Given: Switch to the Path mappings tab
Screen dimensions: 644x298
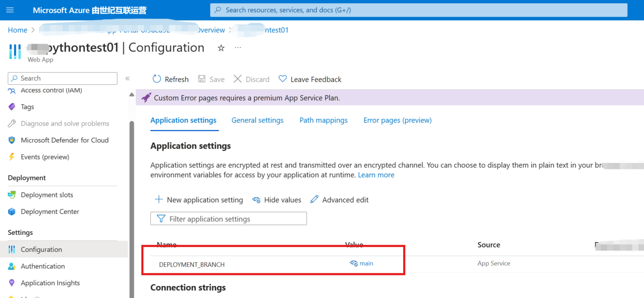Looking at the screenshot, I should (323, 120).
